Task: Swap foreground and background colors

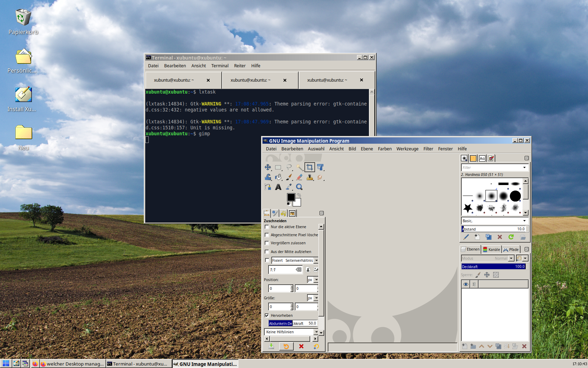Action: coord(299,195)
